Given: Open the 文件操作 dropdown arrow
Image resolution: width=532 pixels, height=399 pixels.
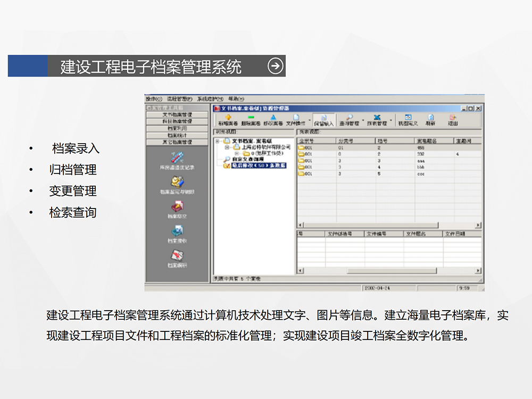Looking at the screenshot, I should click(310, 120).
